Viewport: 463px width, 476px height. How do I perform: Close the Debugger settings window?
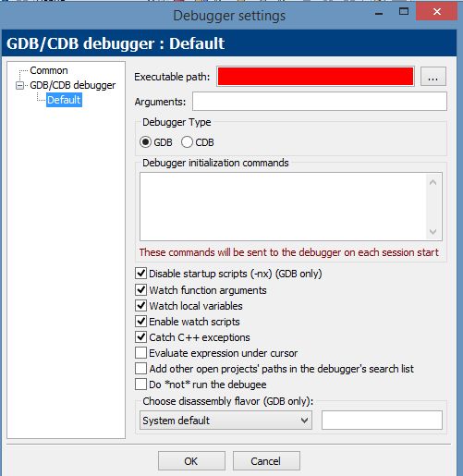point(436,12)
